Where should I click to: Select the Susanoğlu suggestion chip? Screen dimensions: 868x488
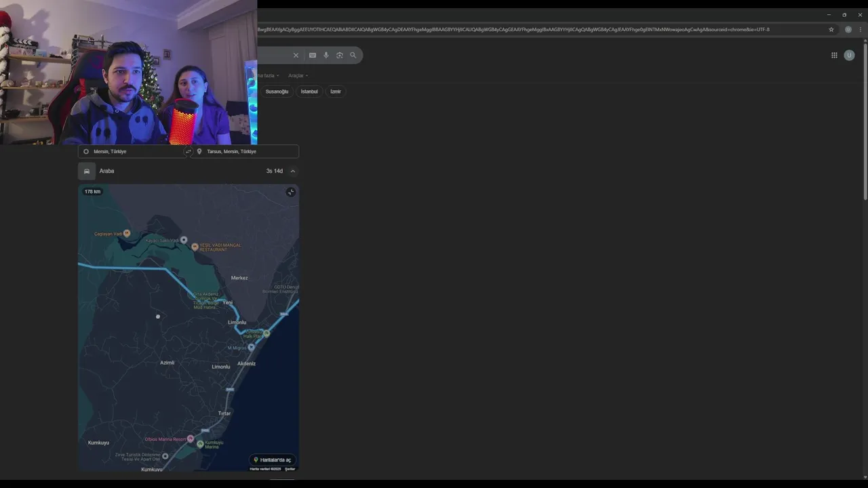click(277, 91)
